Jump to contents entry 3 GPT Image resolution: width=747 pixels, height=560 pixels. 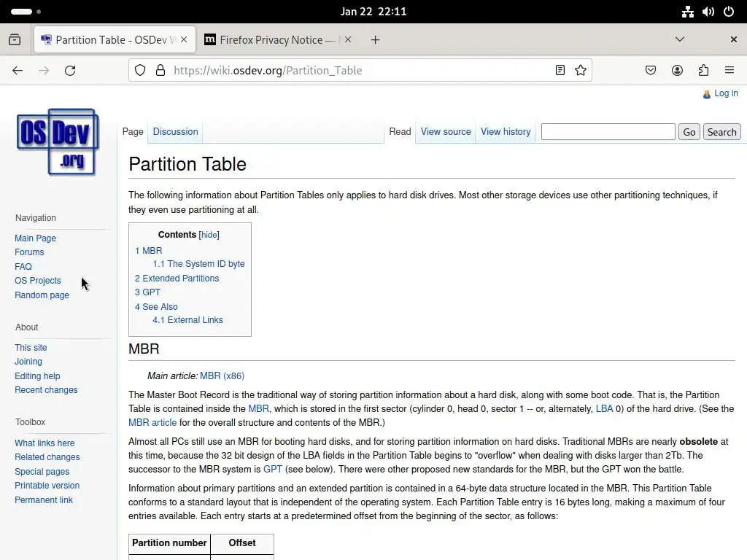(147, 292)
